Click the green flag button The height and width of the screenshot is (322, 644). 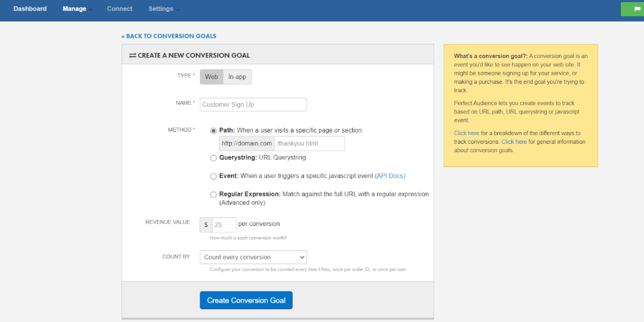click(632, 9)
